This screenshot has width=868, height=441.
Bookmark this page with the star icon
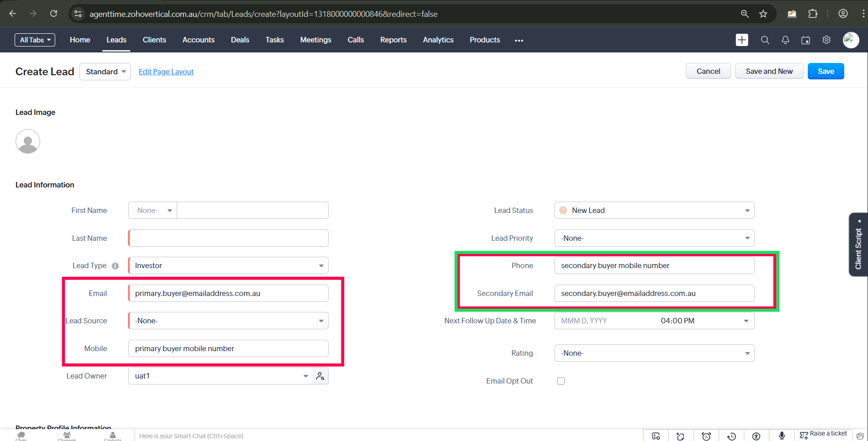[763, 14]
